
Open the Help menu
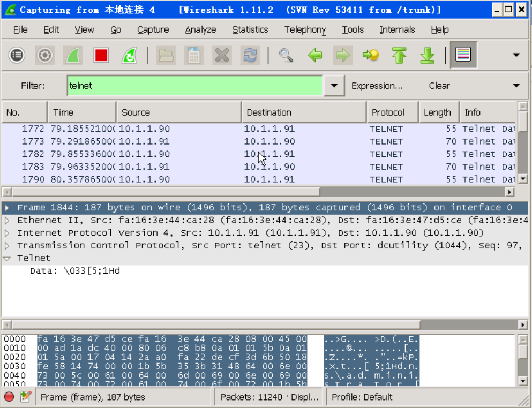[x=440, y=30]
